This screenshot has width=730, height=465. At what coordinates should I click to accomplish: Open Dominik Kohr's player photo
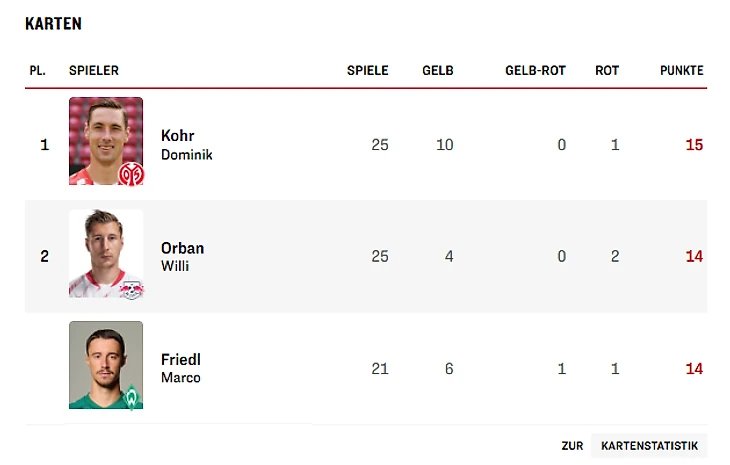click(106, 141)
